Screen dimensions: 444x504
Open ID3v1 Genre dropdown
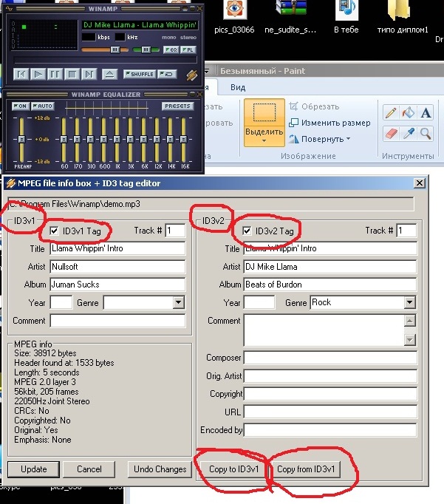pyautogui.click(x=178, y=302)
